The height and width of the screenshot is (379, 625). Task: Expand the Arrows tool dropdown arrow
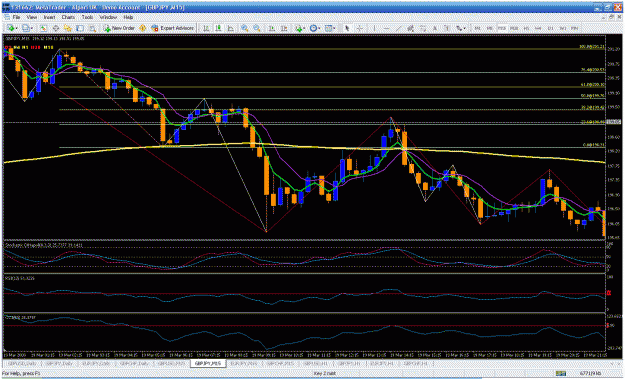click(x=465, y=28)
